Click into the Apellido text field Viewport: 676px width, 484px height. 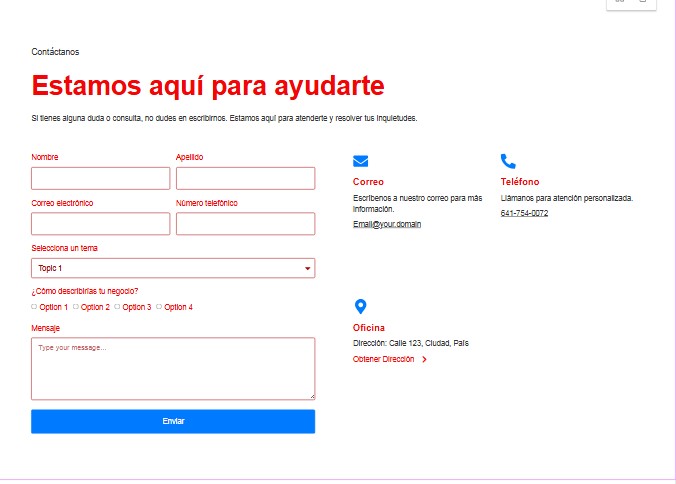(x=245, y=178)
